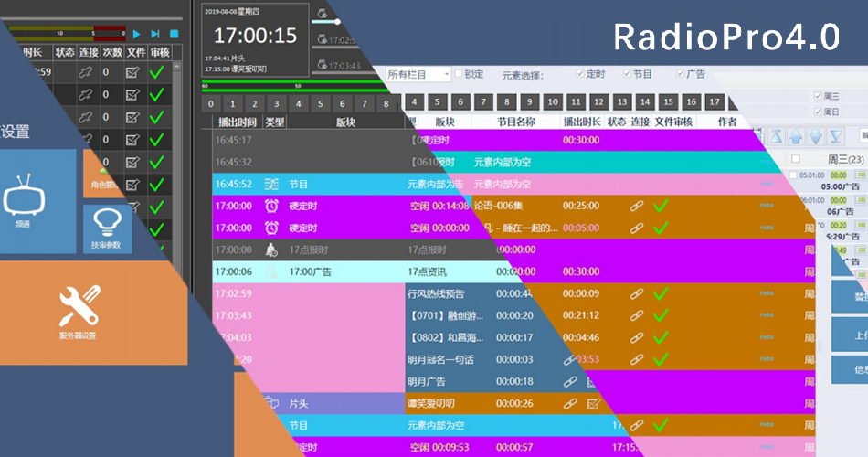Click the 播出时间 column header
868x457 pixels.
coord(237,122)
